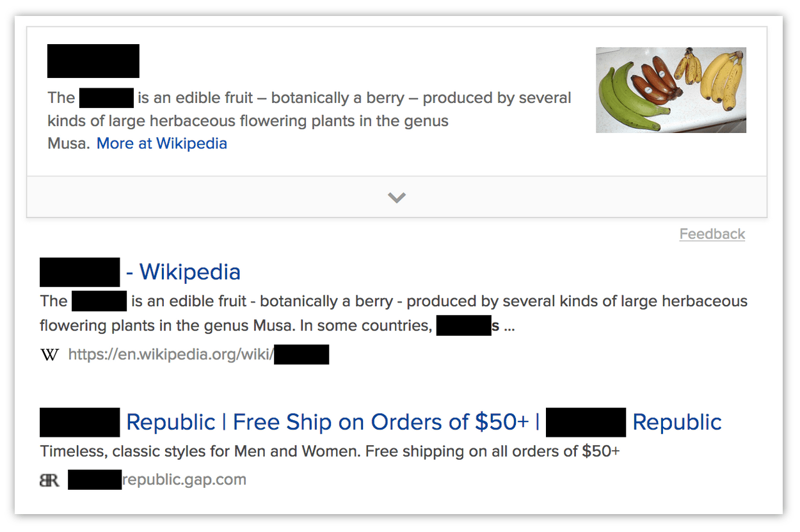Open the 'More at Wikipedia' link
800x532 pixels.
coord(161,143)
